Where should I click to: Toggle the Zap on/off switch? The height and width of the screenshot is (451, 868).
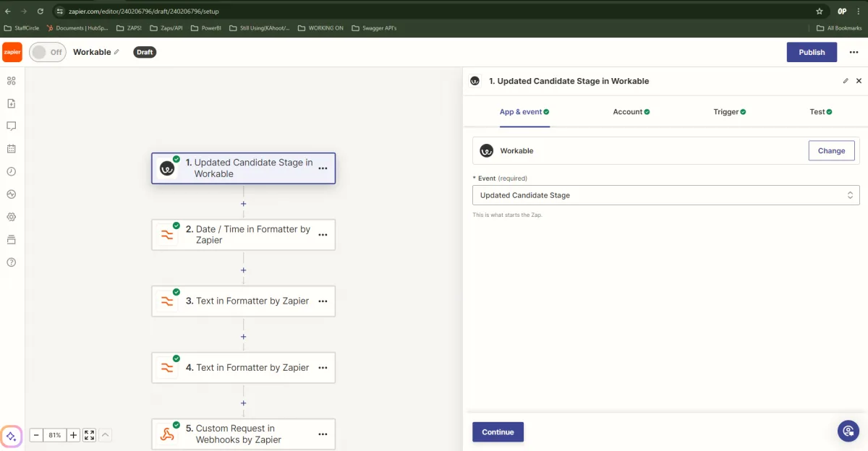pyautogui.click(x=48, y=52)
